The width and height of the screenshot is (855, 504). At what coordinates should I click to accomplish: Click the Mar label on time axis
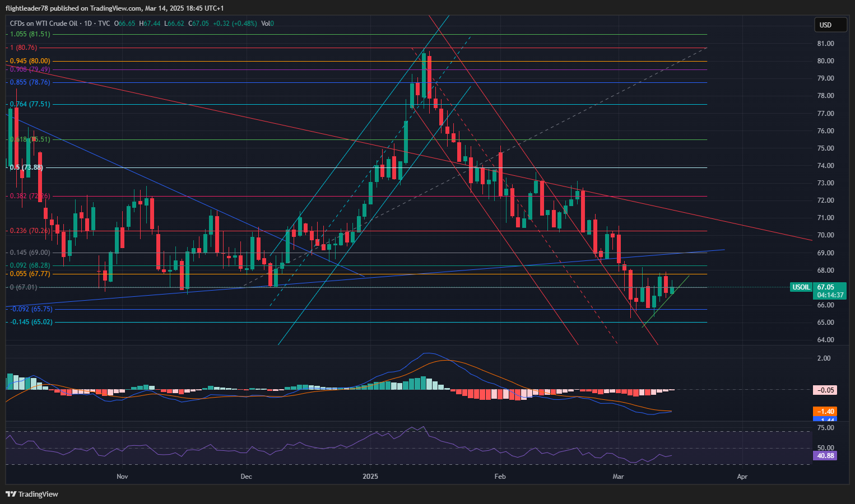coord(618,477)
